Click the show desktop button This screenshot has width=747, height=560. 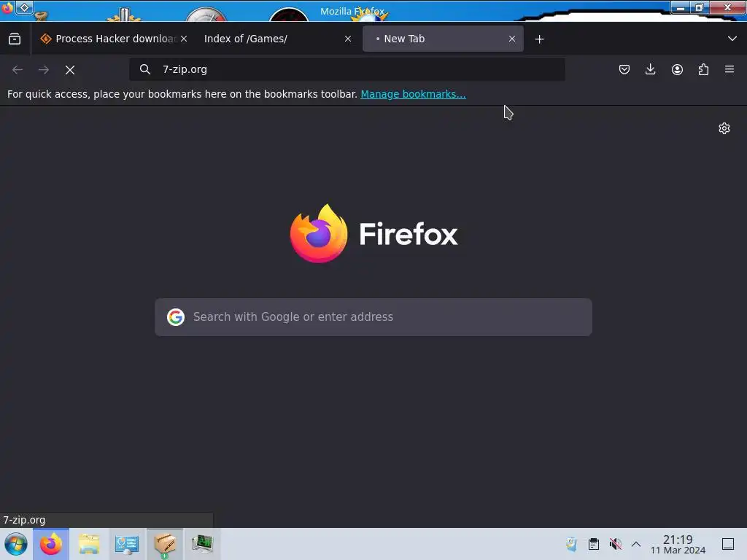point(728,544)
